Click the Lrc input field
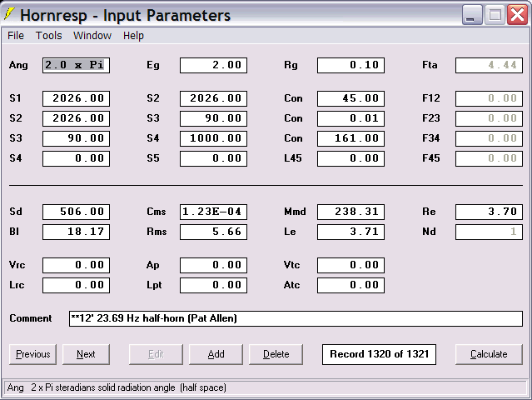Viewport: 532px width, 400px height. pyautogui.click(x=76, y=285)
